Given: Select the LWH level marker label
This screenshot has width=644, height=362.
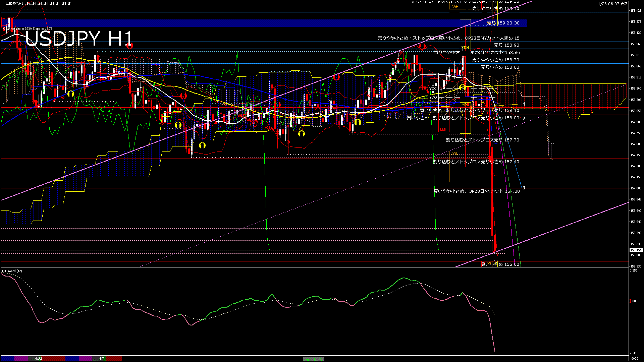Looking at the screenshot, I should (454, 7).
